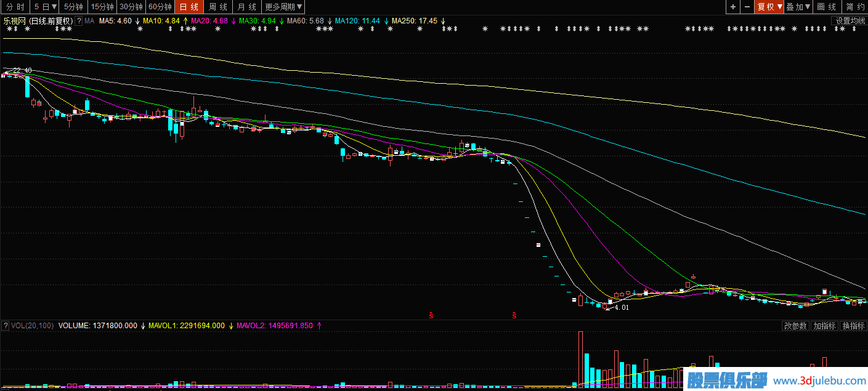868x391 pixels.
Task: Select the 60分钟 period tab
Action: pos(160,7)
